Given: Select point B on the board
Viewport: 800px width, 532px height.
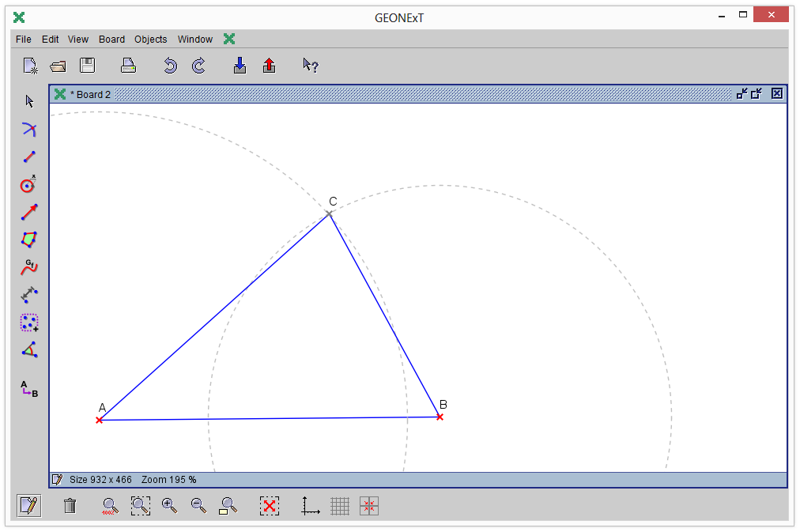Looking at the screenshot, I should (440, 417).
